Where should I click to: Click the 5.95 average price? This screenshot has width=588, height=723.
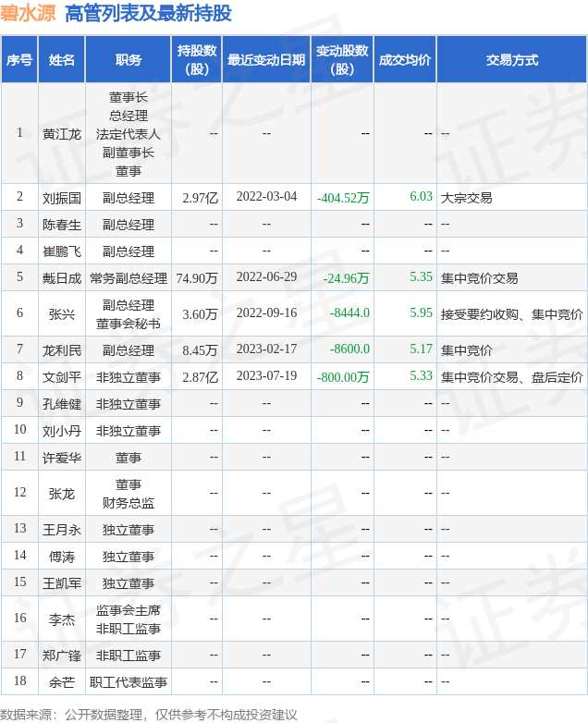click(x=421, y=312)
